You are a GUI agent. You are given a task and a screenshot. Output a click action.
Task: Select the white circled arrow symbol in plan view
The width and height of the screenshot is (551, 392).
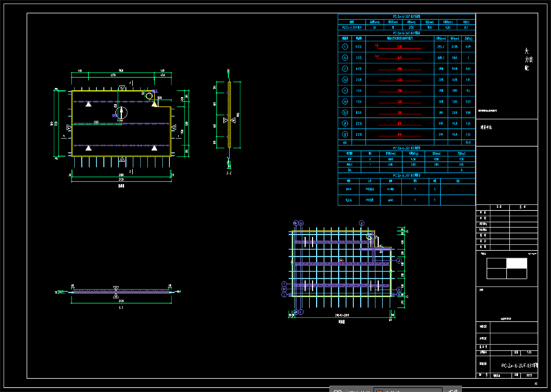click(121, 112)
